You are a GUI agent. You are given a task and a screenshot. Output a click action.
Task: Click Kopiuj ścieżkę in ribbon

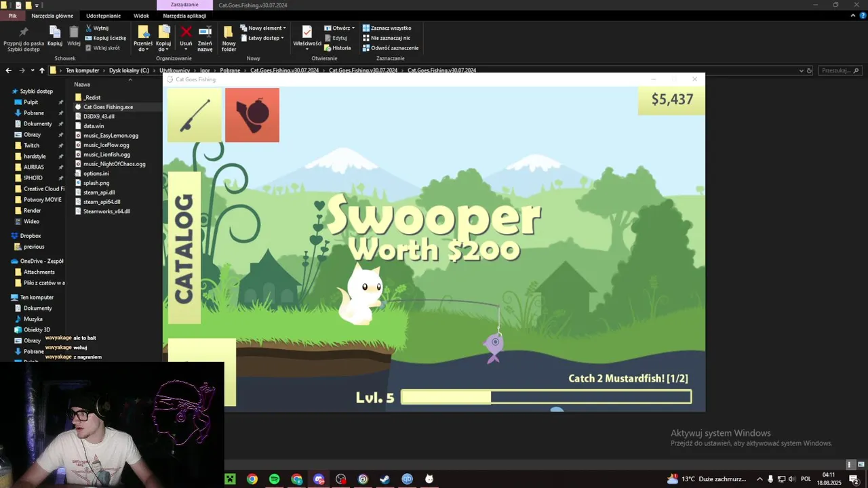point(106,38)
